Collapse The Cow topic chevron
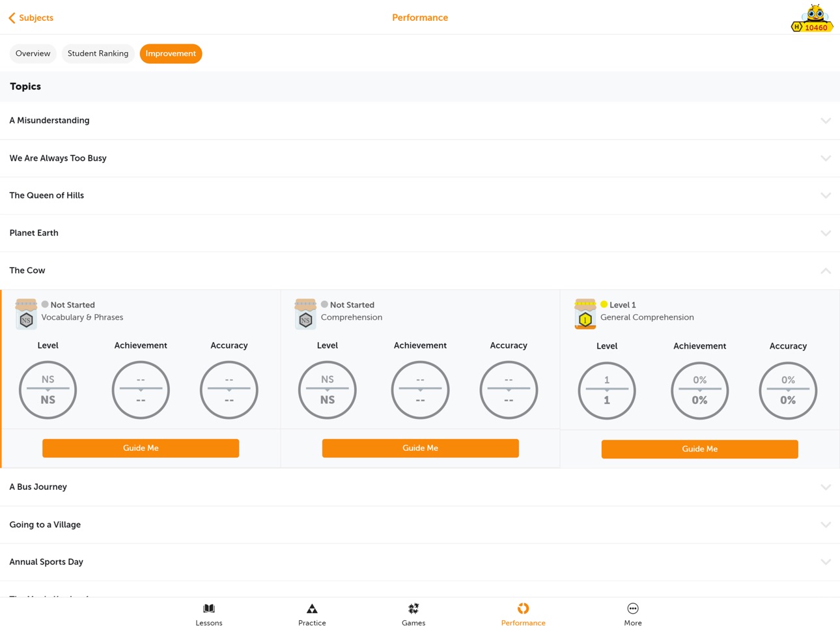The image size is (840, 630). tap(826, 270)
